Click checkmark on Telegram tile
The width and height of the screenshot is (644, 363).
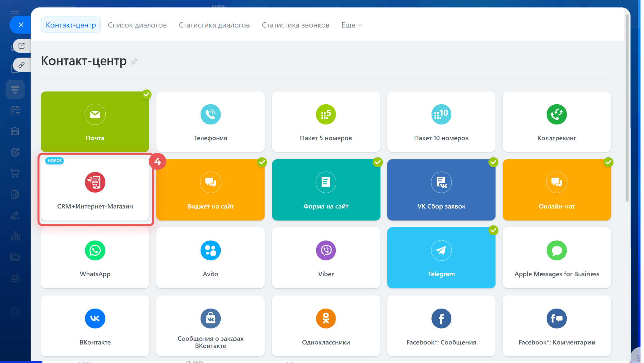(x=493, y=230)
